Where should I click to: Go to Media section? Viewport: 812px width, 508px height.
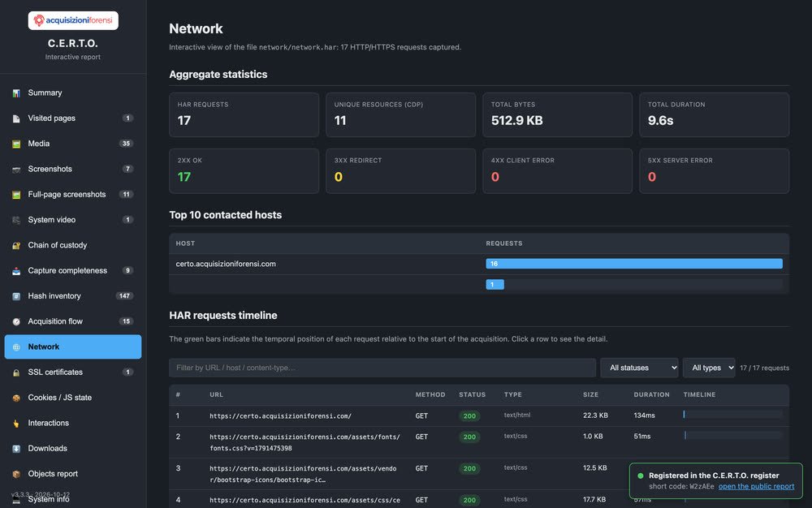[x=73, y=144]
